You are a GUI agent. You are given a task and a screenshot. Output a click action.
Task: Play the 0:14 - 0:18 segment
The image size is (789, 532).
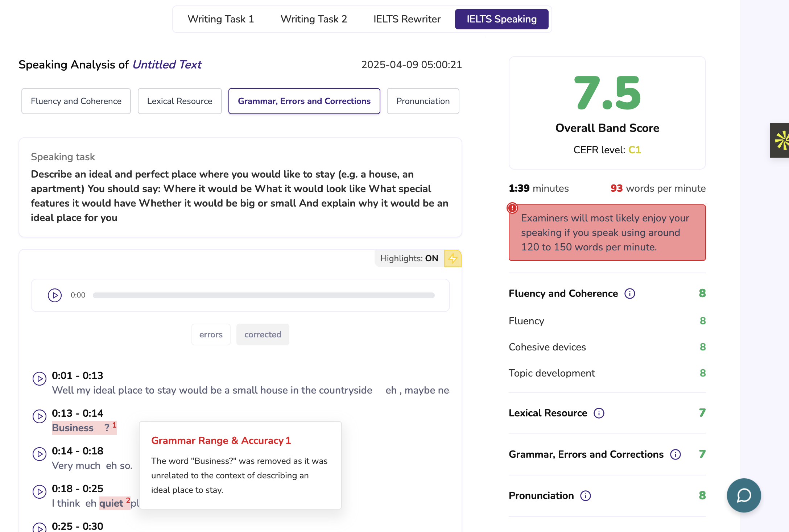pyautogui.click(x=40, y=454)
